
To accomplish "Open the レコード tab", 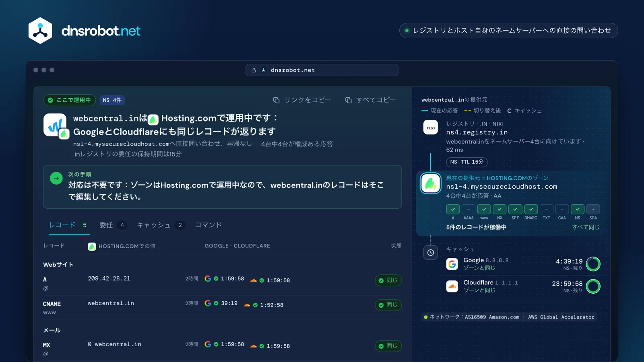I will [x=68, y=225].
